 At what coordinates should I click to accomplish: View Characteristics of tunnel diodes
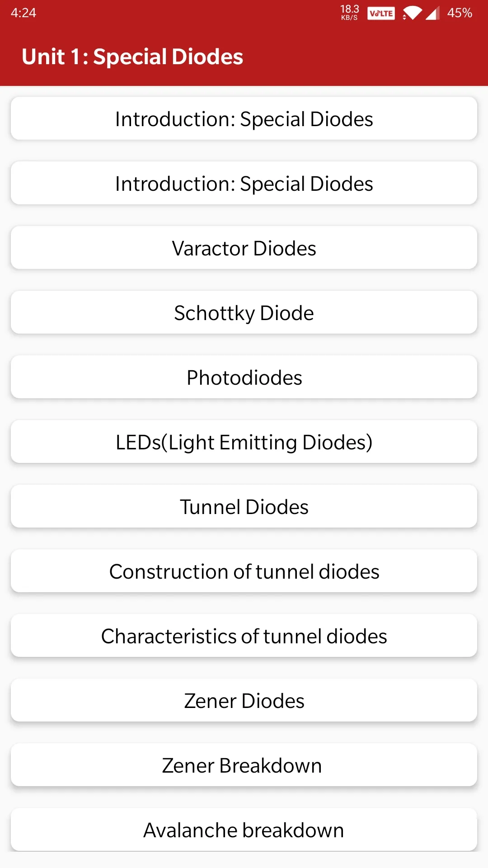[x=244, y=636]
